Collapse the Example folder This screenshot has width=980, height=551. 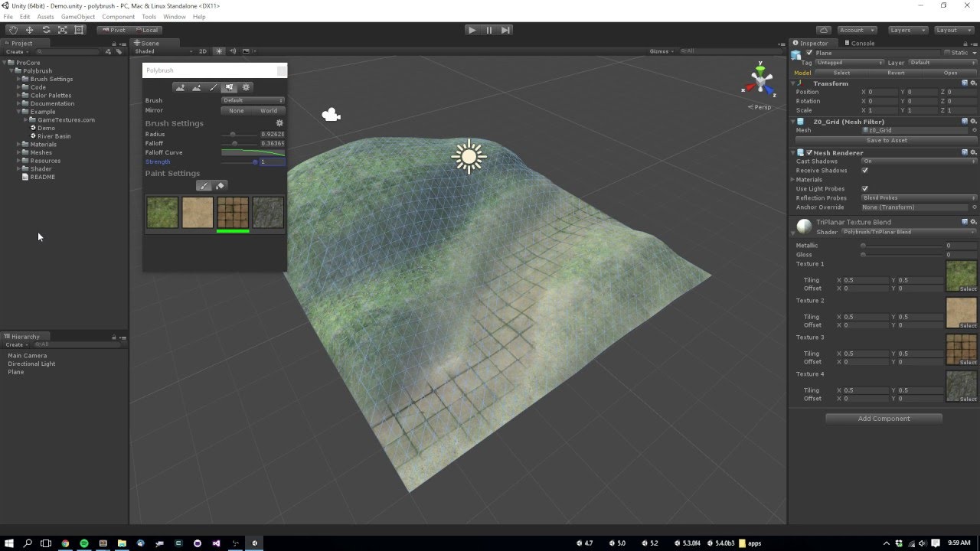(x=20, y=112)
